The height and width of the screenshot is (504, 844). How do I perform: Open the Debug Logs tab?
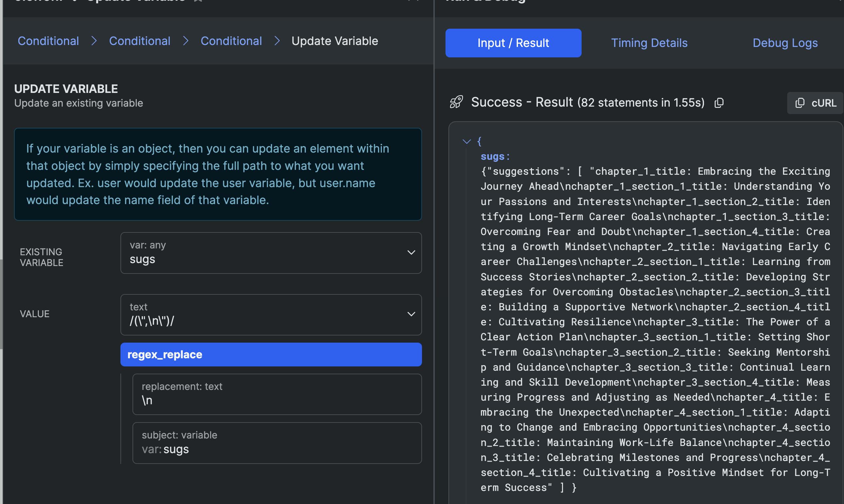[785, 43]
